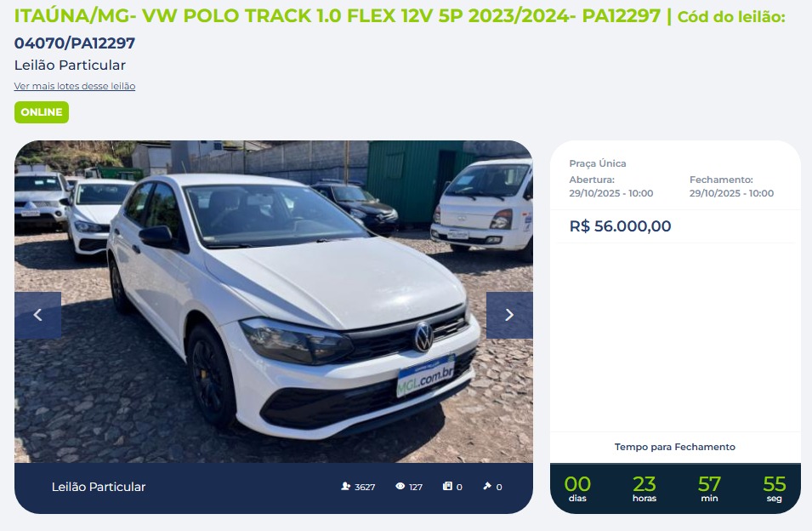Viewport: 812px width, 531px height.
Task: Click the registered users icon showing 3627
Action: tap(345, 487)
